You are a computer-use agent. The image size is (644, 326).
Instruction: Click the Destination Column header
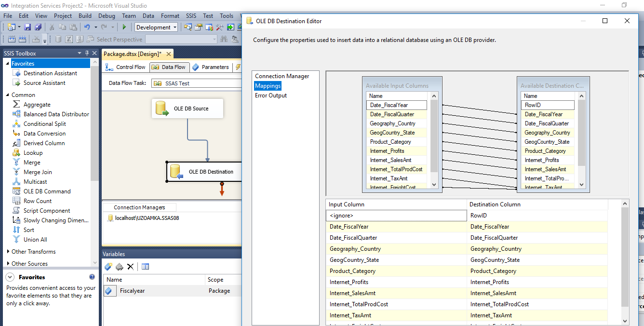point(537,204)
